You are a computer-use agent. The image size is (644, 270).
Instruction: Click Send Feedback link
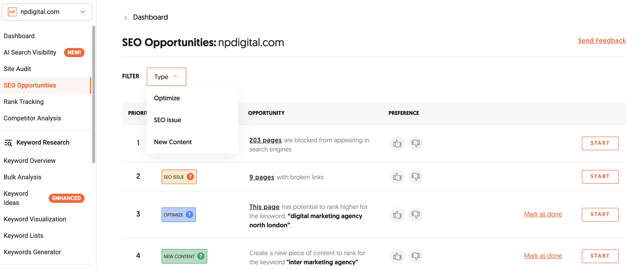(x=602, y=40)
